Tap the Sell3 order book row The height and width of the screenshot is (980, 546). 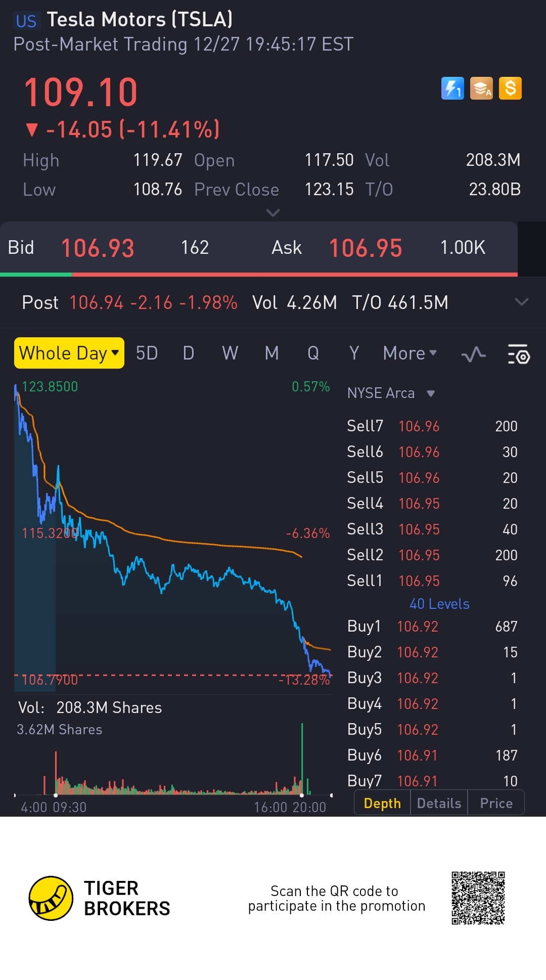(432, 529)
